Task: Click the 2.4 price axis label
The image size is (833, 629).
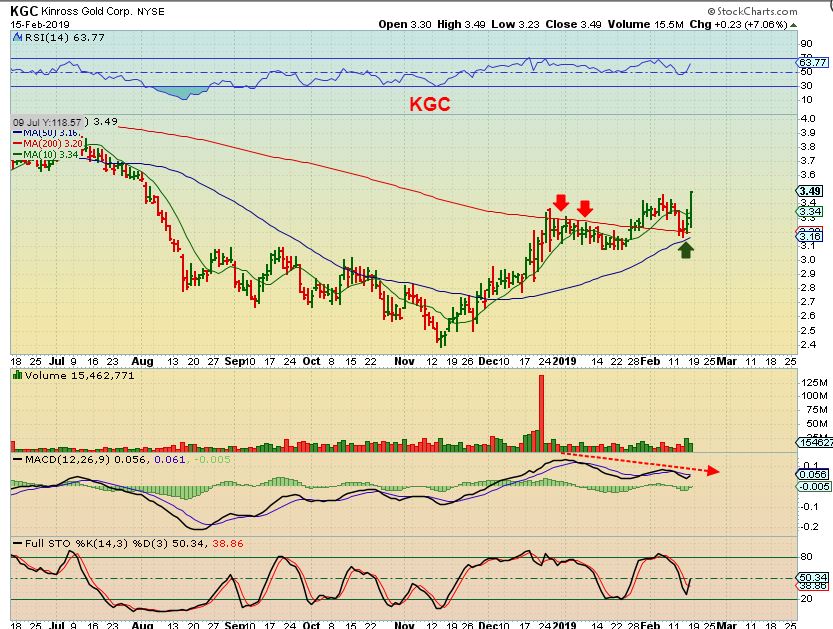Action: click(x=808, y=344)
